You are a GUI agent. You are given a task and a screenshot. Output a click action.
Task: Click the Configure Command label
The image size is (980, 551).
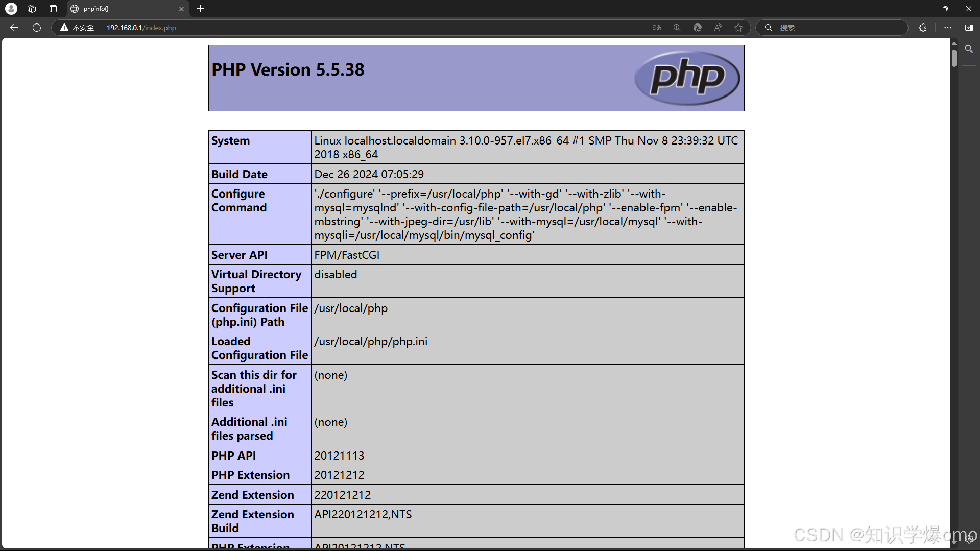(239, 201)
